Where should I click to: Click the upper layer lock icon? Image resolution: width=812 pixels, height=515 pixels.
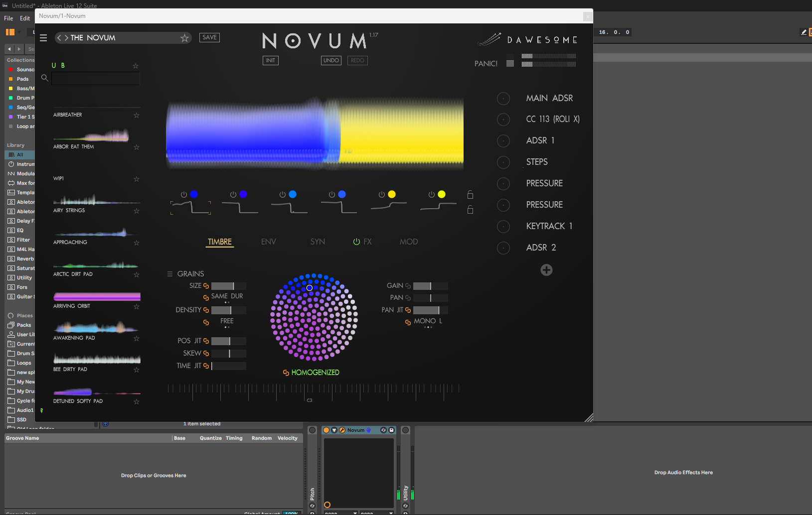(470, 195)
